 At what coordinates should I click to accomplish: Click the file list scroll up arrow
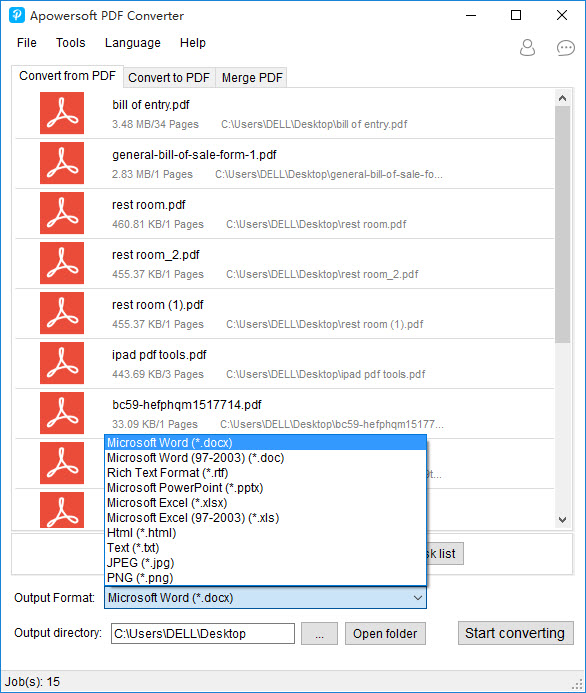coord(562,98)
